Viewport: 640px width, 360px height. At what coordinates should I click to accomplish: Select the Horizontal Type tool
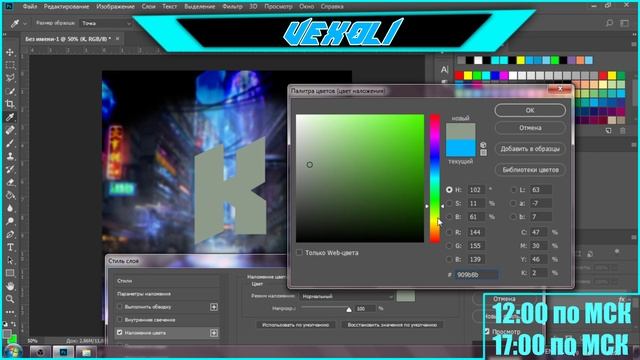(x=10, y=247)
